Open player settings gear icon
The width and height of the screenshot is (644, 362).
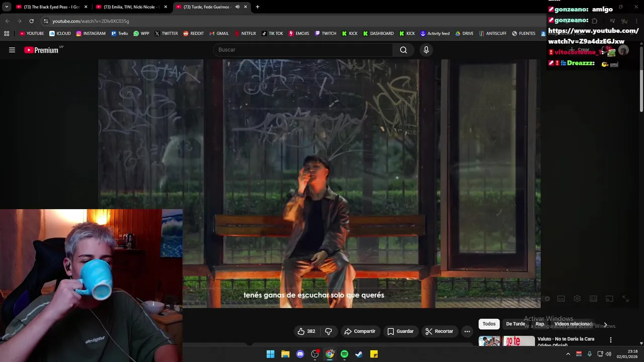[x=577, y=299]
